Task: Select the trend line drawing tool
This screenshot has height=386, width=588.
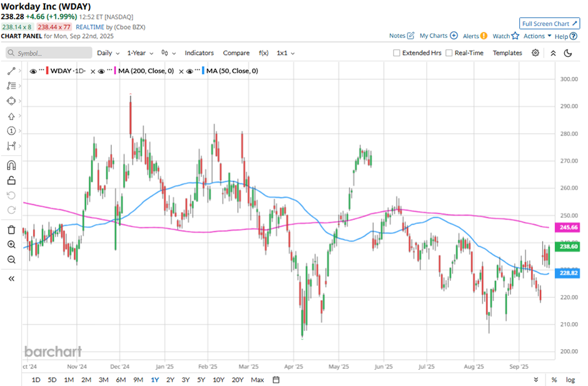Action: (11, 71)
